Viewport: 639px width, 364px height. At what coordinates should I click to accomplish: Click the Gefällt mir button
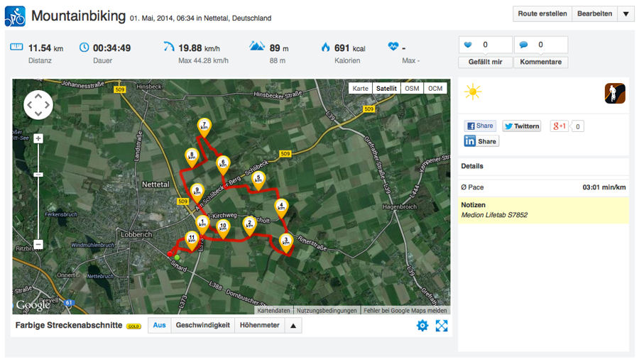[486, 62]
